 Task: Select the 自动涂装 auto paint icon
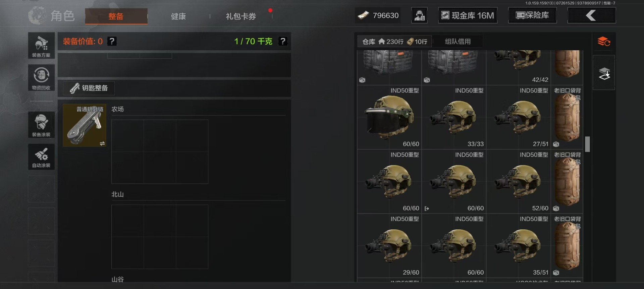(41, 157)
